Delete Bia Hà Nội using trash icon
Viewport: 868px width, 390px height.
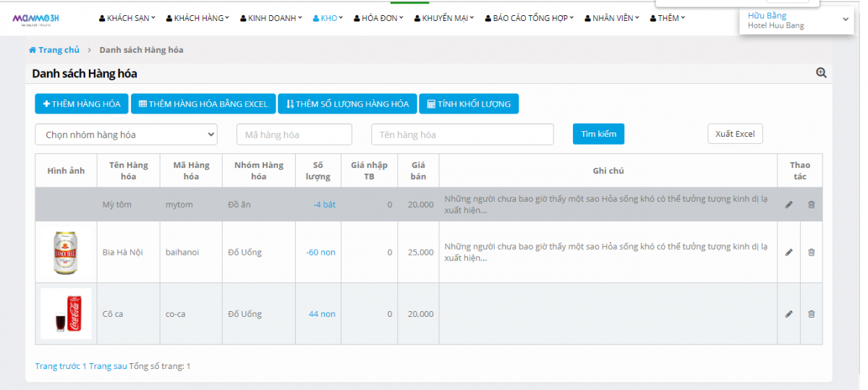[x=811, y=253]
